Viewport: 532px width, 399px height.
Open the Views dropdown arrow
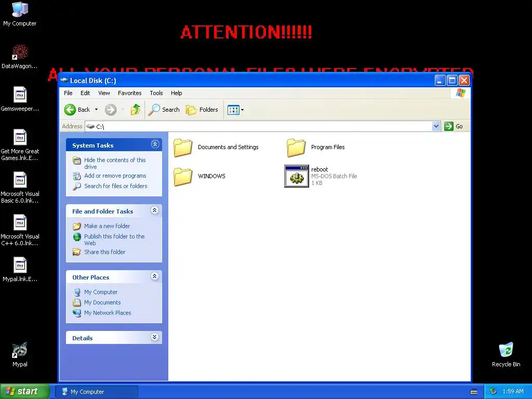pos(242,110)
